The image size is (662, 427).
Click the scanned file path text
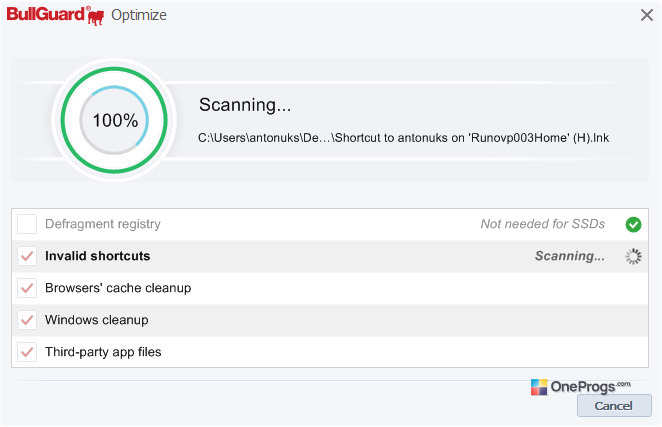click(x=403, y=138)
